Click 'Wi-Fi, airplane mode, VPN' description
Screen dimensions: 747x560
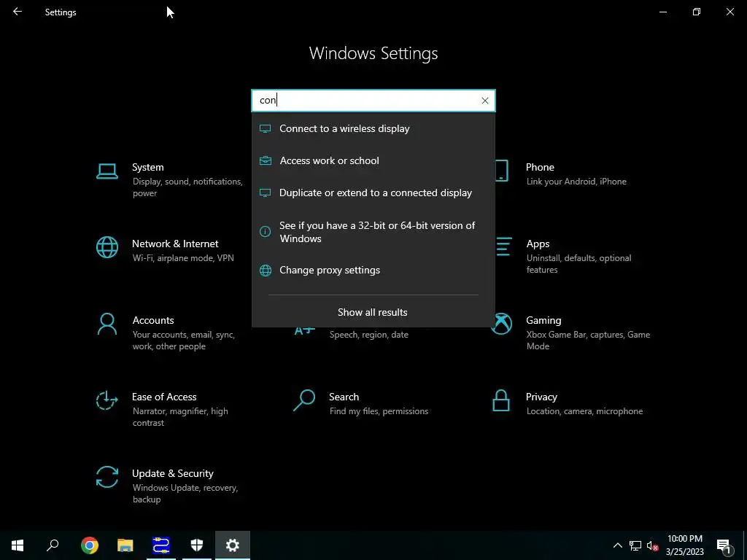point(183,258)
